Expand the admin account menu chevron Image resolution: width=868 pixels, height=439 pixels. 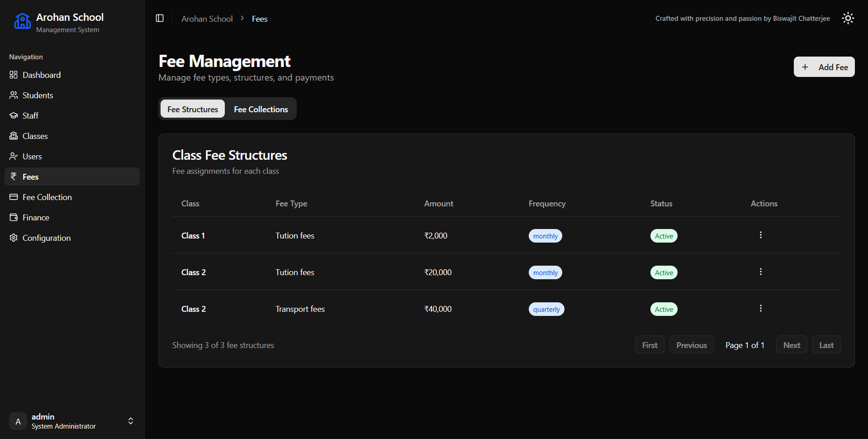[131, 421]
